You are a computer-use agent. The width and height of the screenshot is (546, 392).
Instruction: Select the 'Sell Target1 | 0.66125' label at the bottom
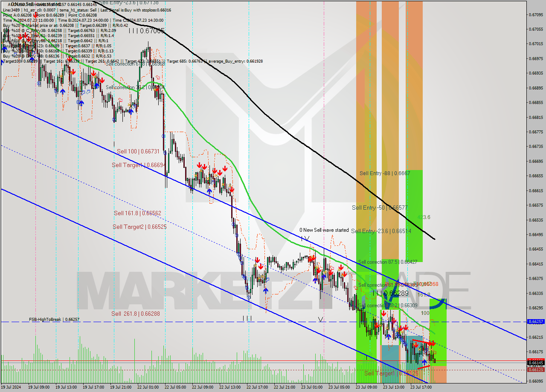(391, 373)
